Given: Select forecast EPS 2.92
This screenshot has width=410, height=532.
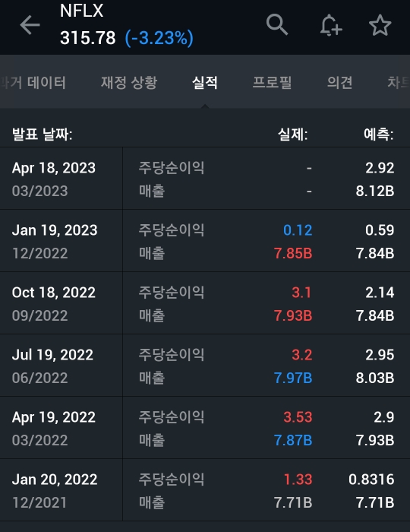Looking at the screenshot, I should (380, 168).
